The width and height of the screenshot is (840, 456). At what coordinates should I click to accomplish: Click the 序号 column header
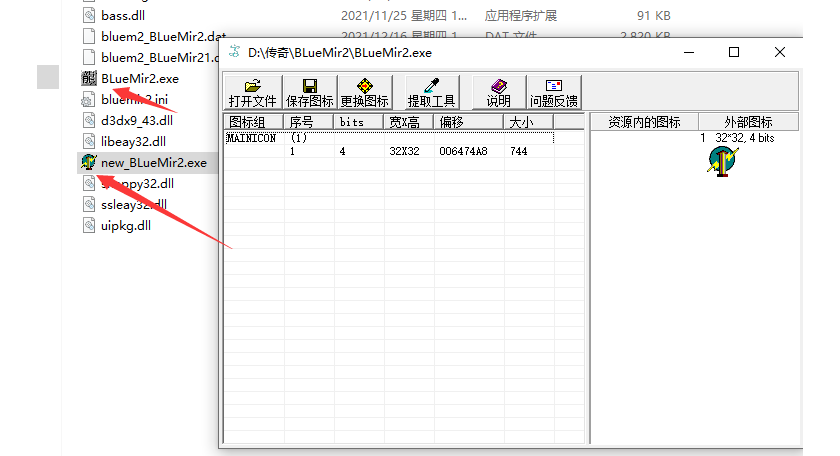[x=308, y=122]
